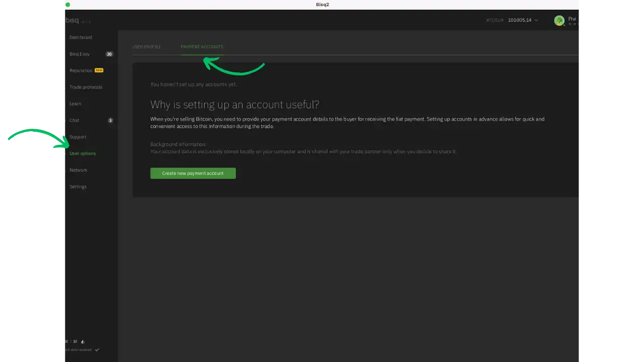Switch to the User Profile tab

point(146,47)
